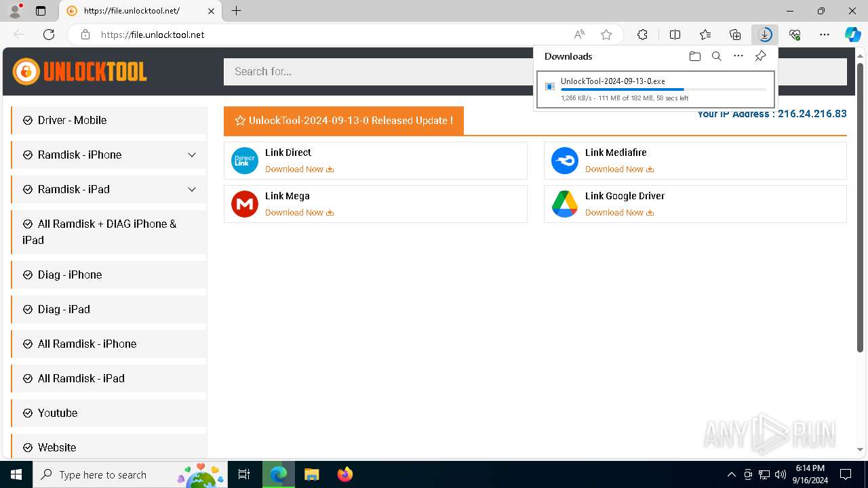Open the Mega logo icon

[245, 204]
